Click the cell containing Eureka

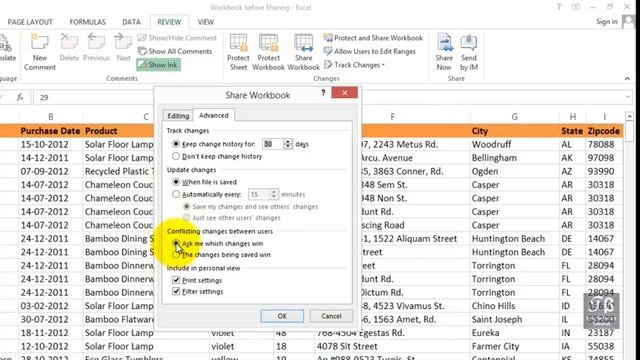point(514,333)
